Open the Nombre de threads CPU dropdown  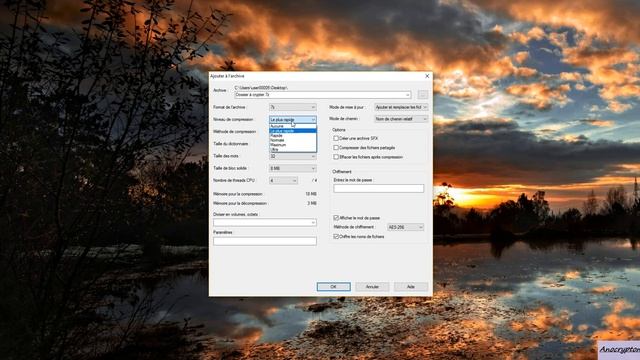283,180
